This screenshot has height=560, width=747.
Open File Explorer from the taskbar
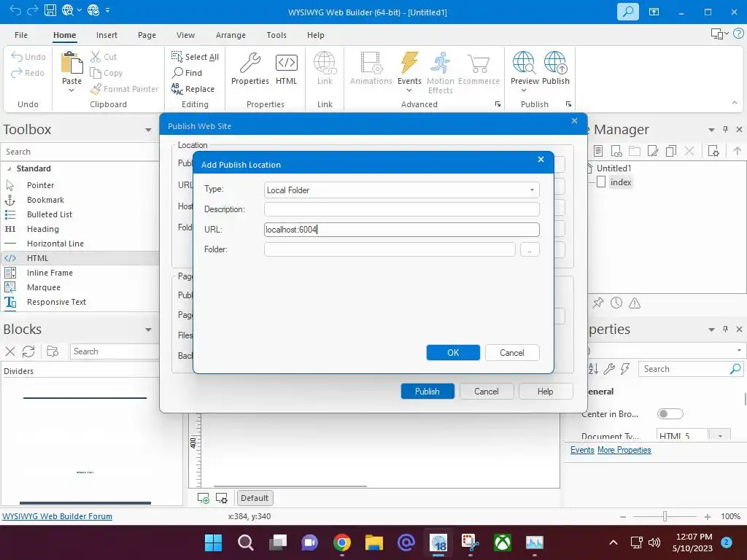(x=374, y=542)
